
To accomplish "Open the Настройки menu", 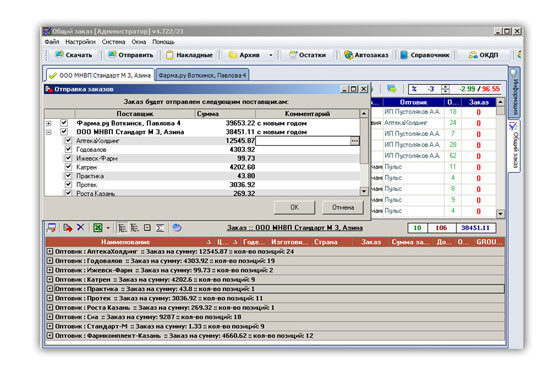I will (80, 42).
